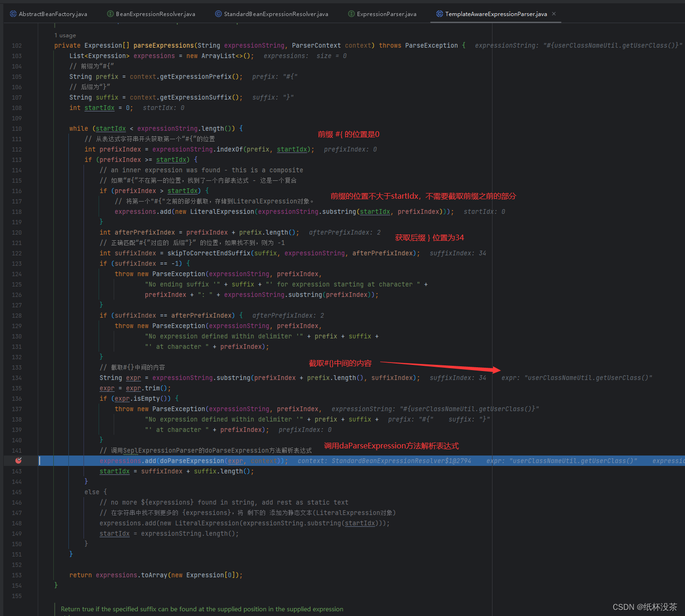Click skipToCorrectEndSuffix method call
Screen dimensions: 685x616
pyautogui.click(x=209, y=253)
